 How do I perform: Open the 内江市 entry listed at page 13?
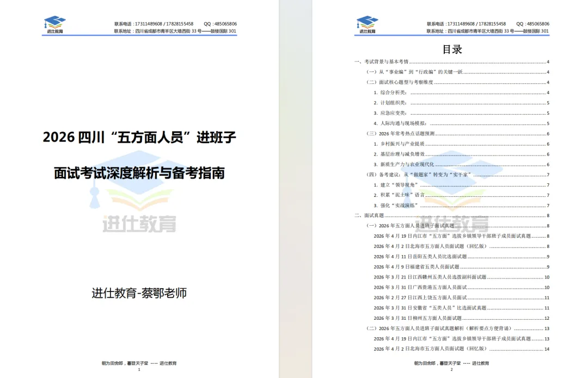pos(461,339)
